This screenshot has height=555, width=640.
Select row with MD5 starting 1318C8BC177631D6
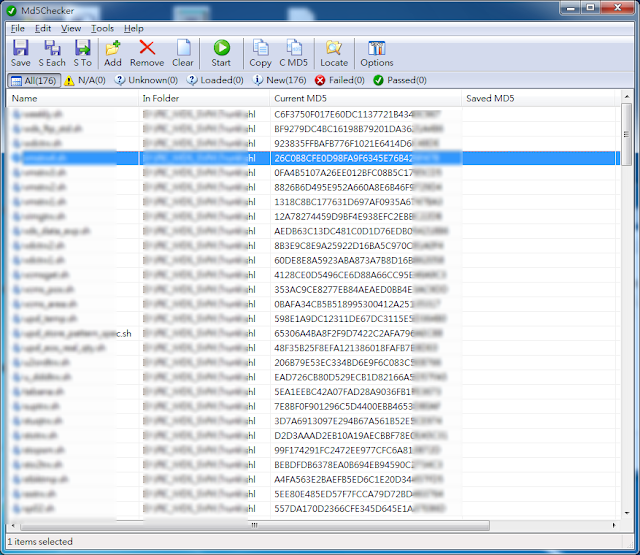coord(313,202)
